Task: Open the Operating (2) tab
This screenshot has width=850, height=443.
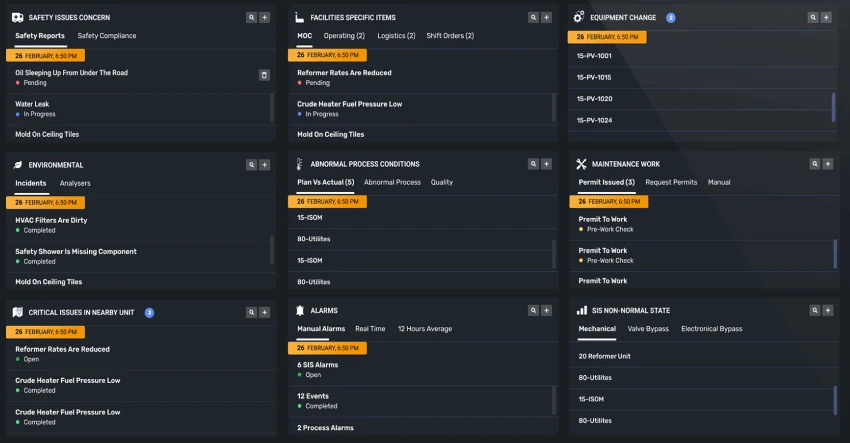Action: pos(344,36)
